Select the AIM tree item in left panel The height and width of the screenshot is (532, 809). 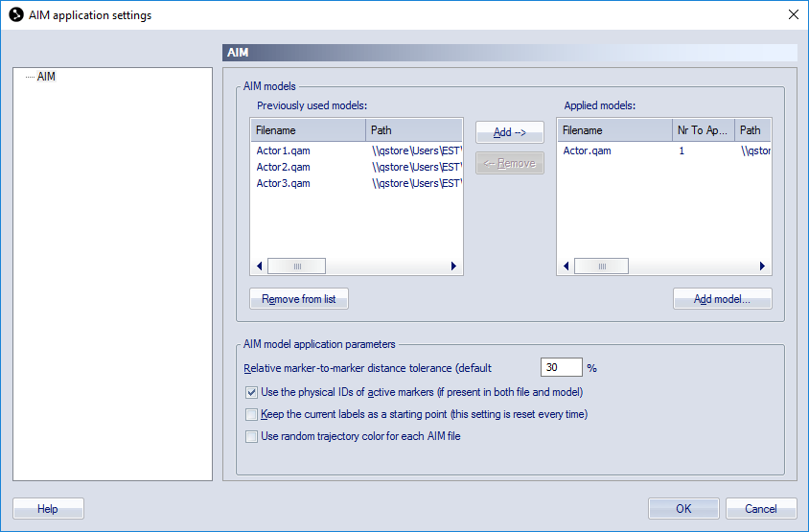tap(46, 77)
